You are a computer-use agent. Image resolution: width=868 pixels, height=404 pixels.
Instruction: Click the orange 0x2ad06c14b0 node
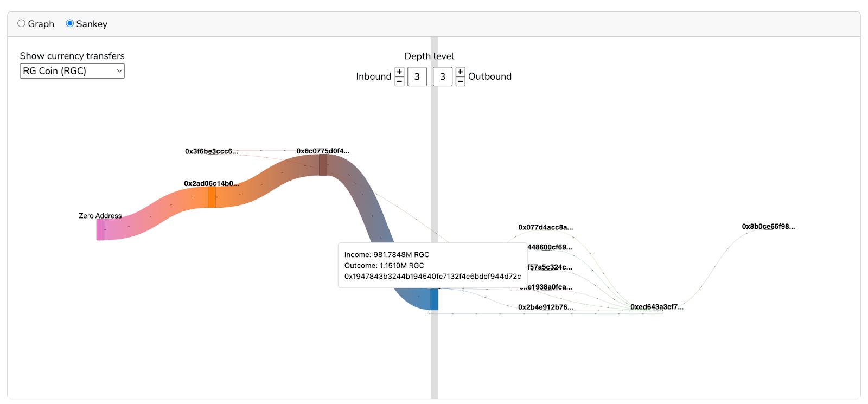click(x=212, y=197)
